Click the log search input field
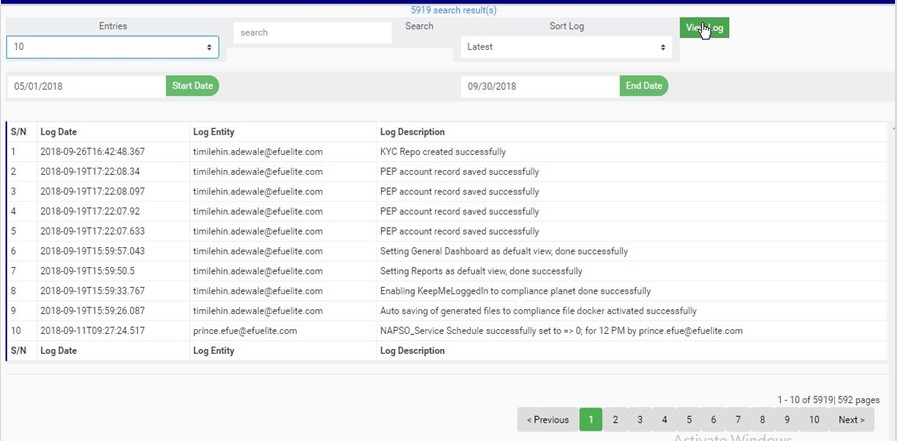This screenshot has width=897, height=441. [x=312, y=33]
